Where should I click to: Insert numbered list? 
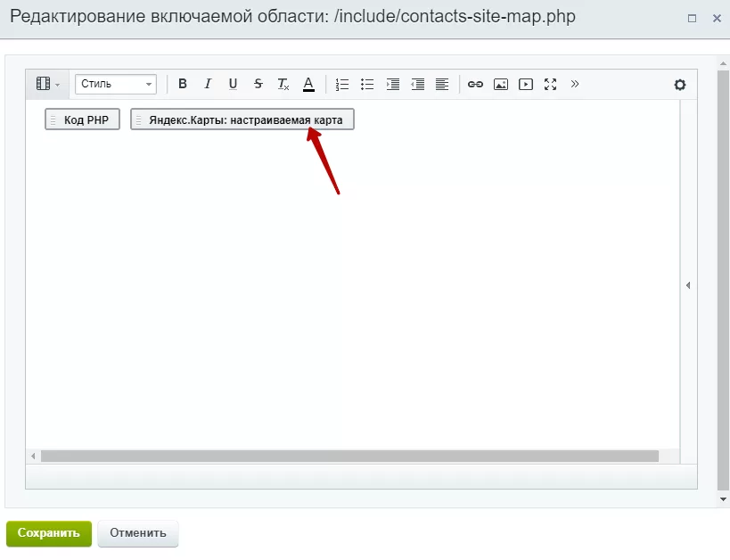click(x=342, y=84)
